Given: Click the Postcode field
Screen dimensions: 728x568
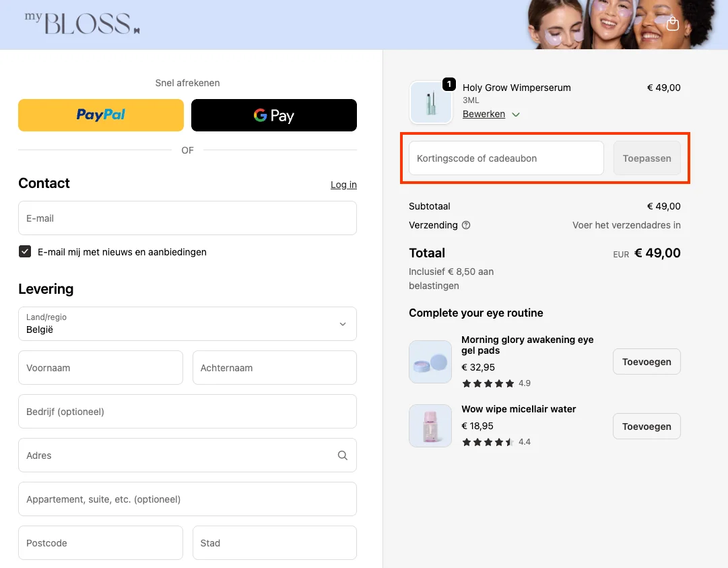Looking at the screenshot, I should point(101,543).
